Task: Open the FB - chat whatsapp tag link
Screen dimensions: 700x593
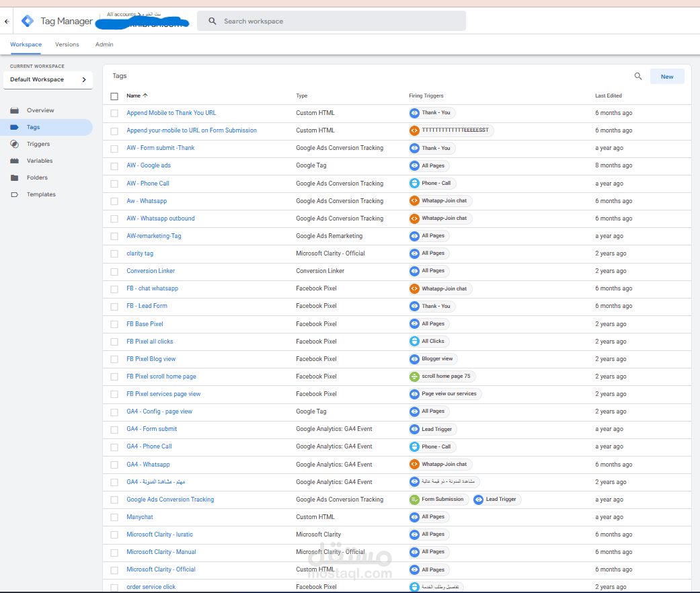Action: click(x=152, y=288)
